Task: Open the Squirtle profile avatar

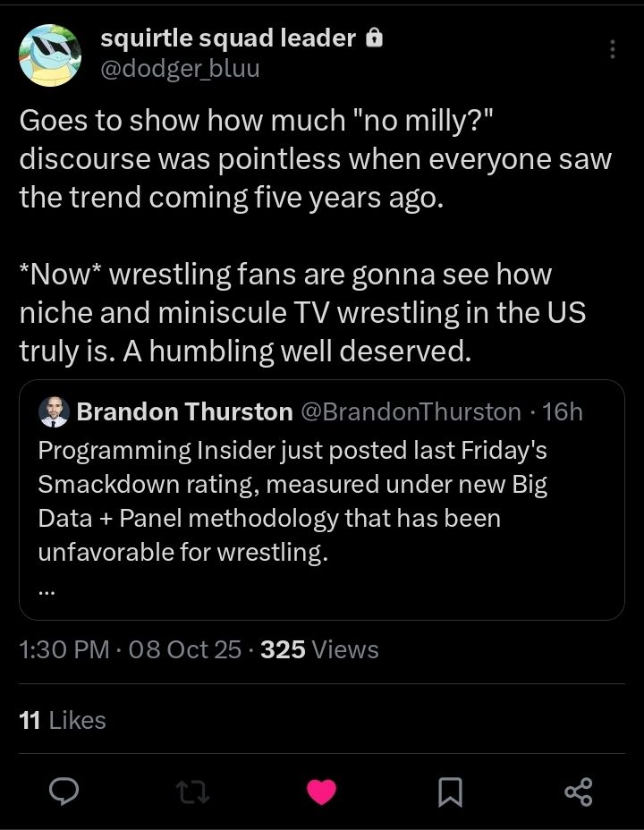Action: [x=50, y=55]
